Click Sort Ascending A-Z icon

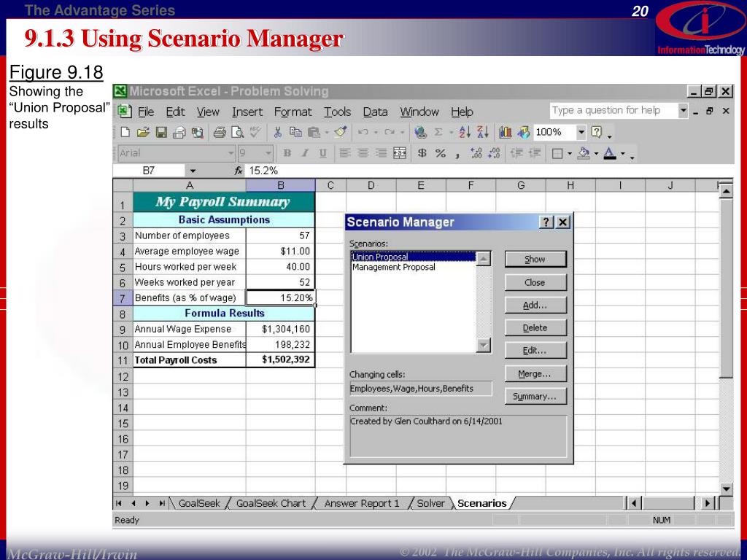click(465, 133)
